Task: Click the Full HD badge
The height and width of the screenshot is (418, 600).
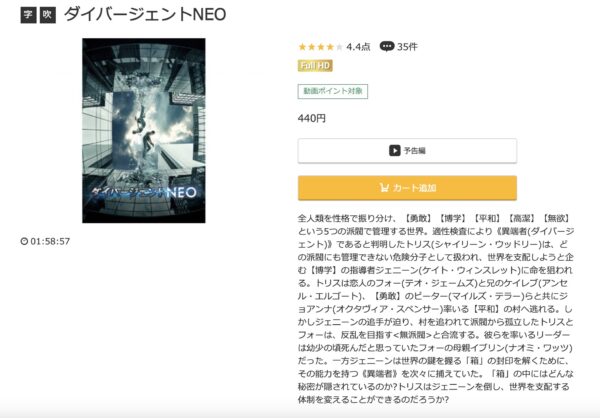Action: (315, 65)
